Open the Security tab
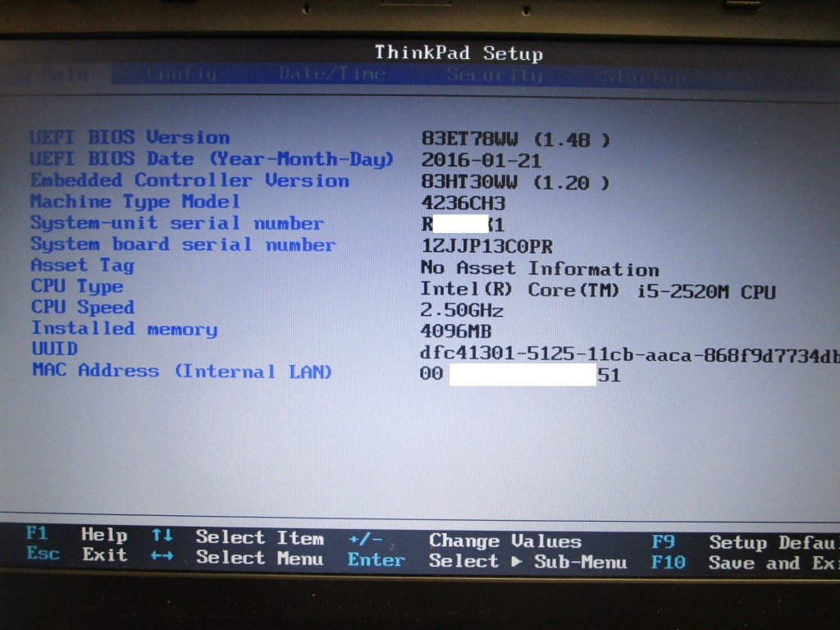The width and height of the screenshot is (840, 630). [x=495, y=75]
